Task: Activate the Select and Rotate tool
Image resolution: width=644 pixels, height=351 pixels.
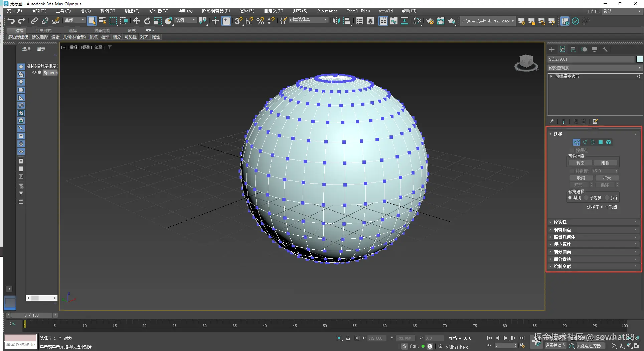Action: click(x=147, y=21)
